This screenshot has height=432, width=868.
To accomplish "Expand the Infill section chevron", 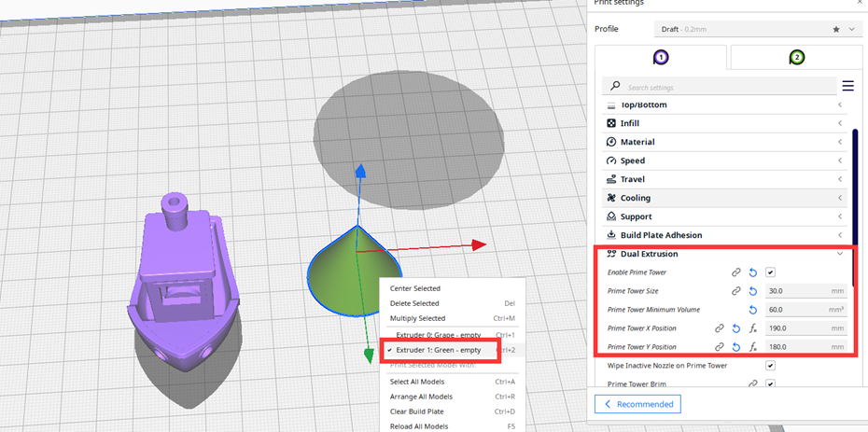I will (840, 123).
